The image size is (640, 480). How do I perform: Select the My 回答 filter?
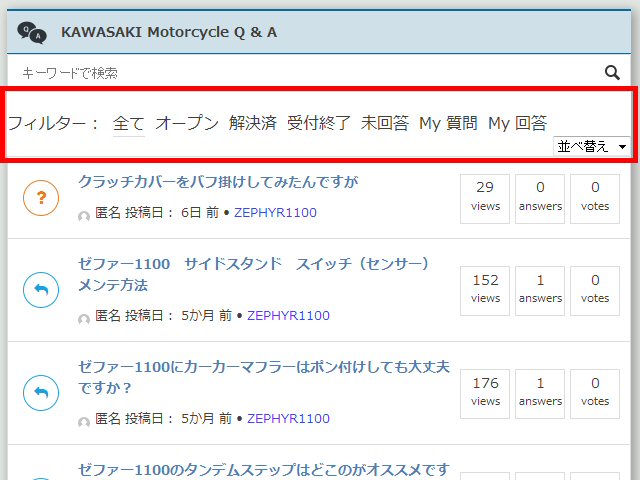pos(518,123)
